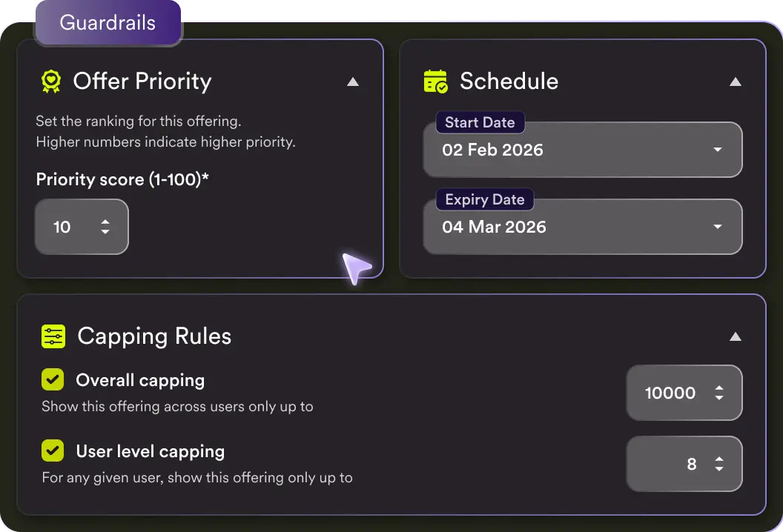The height and width of the screenshot is (532, 783).
Task: Uncheck the Overall capping checkbox
Action: 53,381
